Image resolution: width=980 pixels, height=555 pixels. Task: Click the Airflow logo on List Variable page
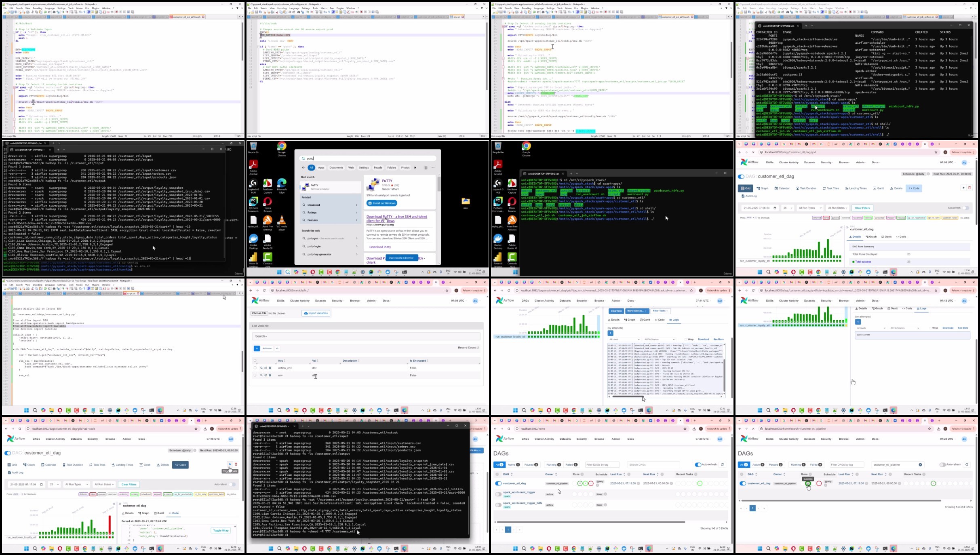click(x=260, y=300)
